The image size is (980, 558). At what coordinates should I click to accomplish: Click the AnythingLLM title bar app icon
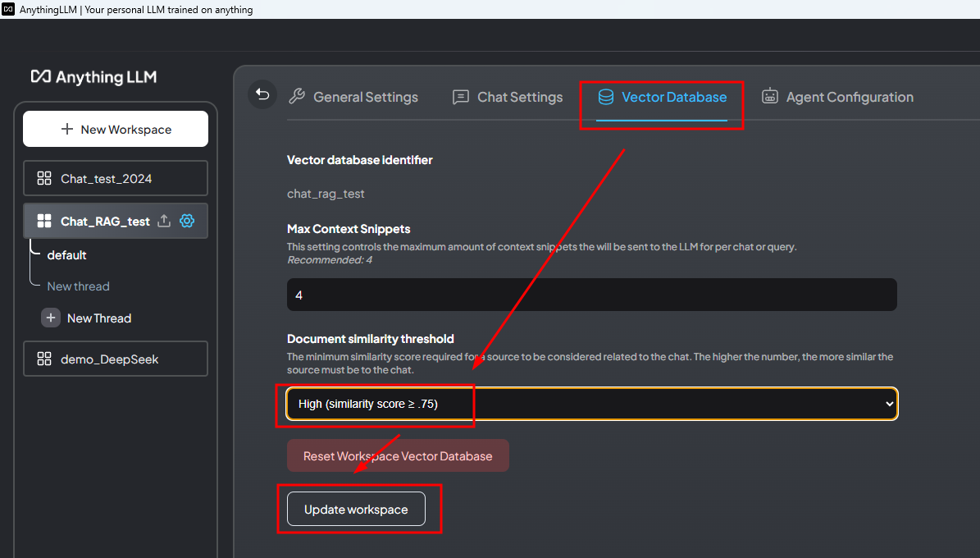[8, 9]
